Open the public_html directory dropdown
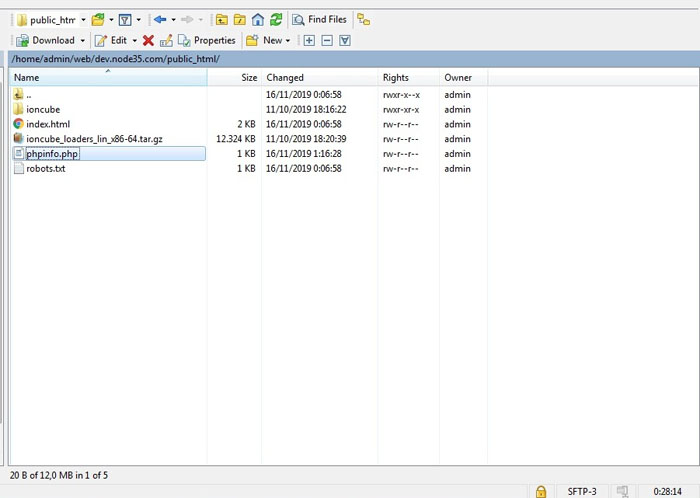The width and height of the screenshot is (700, 498). 50,20
